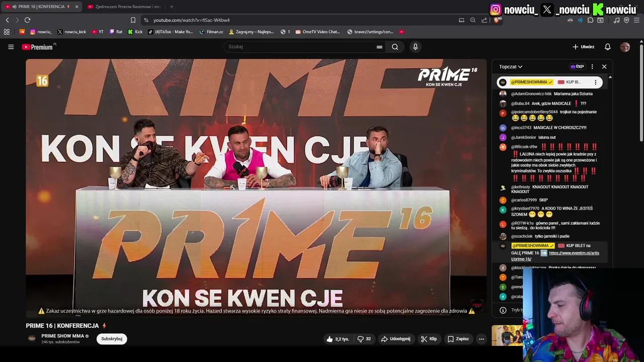Click @carlos87999 SKIP message

tap(529, 200)
